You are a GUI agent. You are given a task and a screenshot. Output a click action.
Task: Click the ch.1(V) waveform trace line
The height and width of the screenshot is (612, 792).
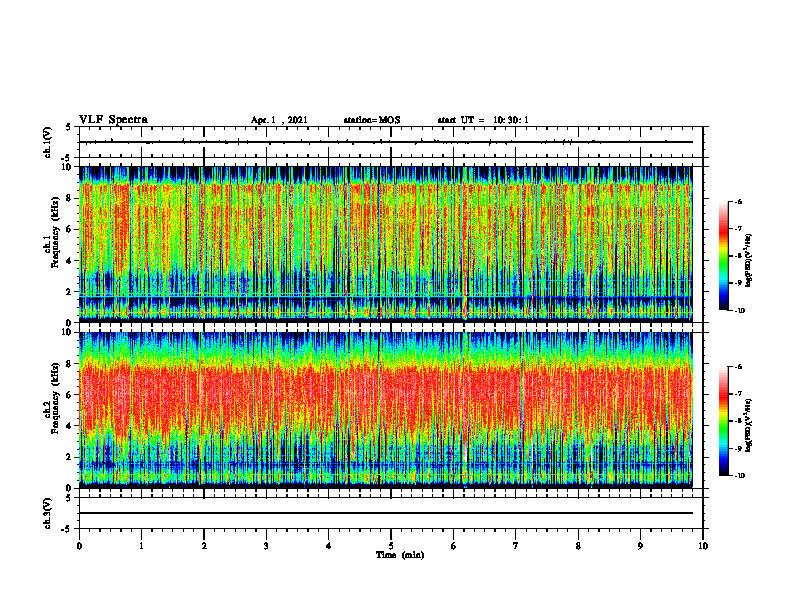386,142
